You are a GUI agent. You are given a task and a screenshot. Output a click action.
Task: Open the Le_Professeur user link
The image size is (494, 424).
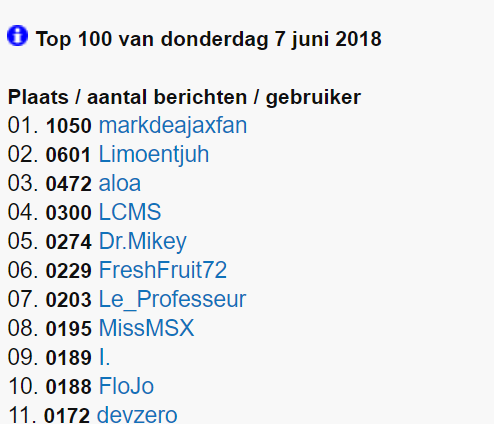[x=172, y=299]
